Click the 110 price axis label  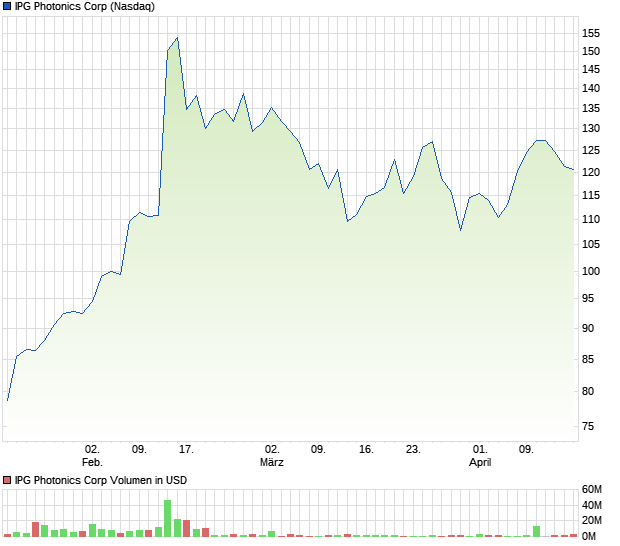[x=591, y=219]
